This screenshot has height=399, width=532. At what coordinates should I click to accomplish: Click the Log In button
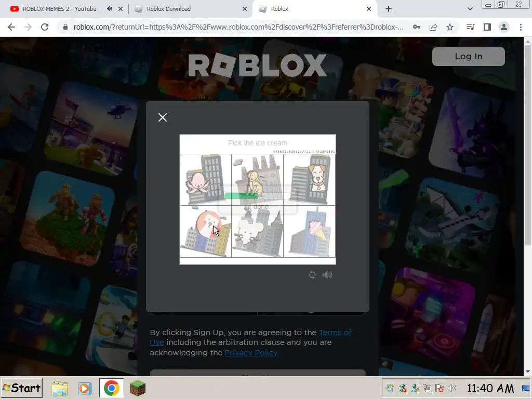click(x=468, y=56)
